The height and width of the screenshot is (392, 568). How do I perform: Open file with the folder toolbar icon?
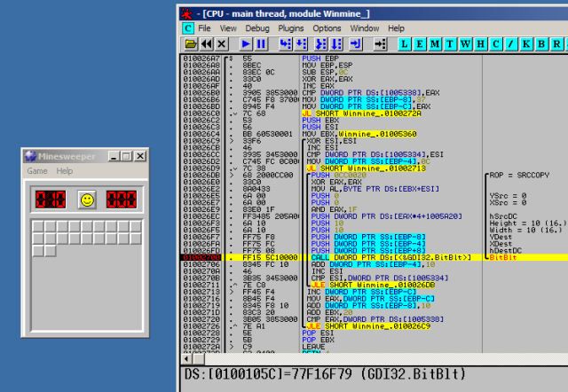(191, 44)
